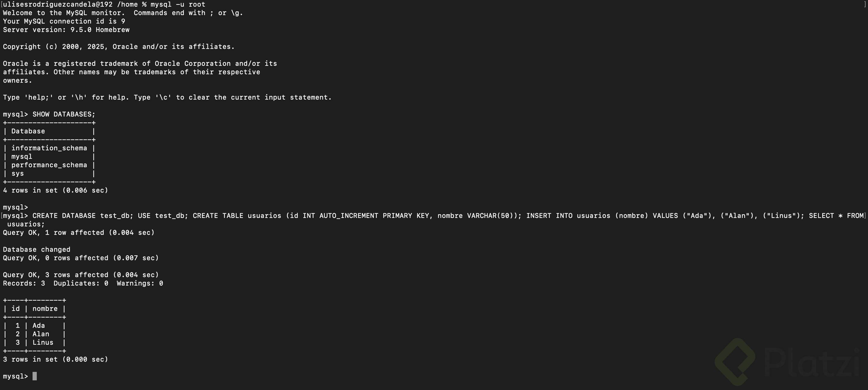
Task: Click the id column header in the results
Action: (x=15, y=309)
